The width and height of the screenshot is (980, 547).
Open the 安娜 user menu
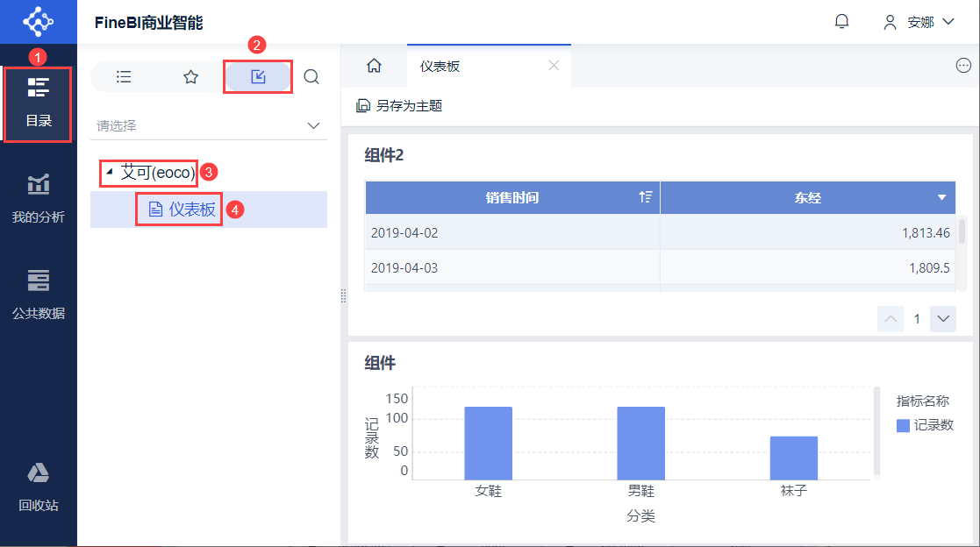coord(919,22)
